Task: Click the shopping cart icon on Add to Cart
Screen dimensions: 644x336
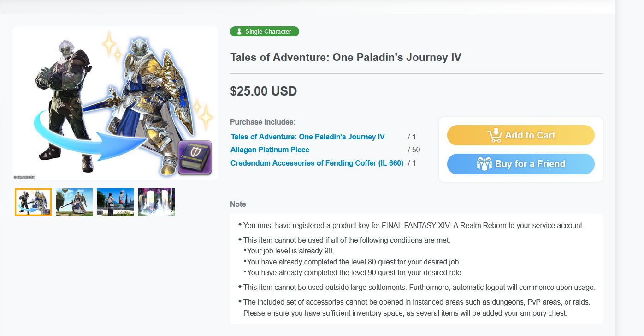Action: point(495,135)
